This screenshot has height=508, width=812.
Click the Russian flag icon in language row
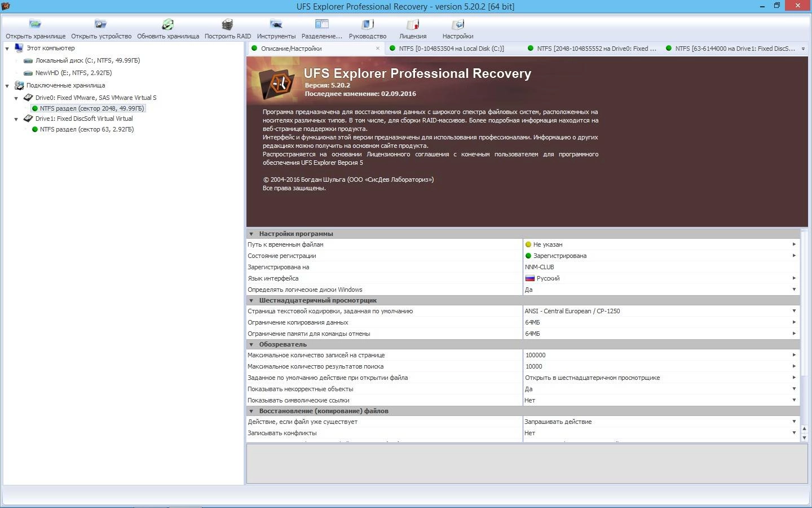(529, 278)
